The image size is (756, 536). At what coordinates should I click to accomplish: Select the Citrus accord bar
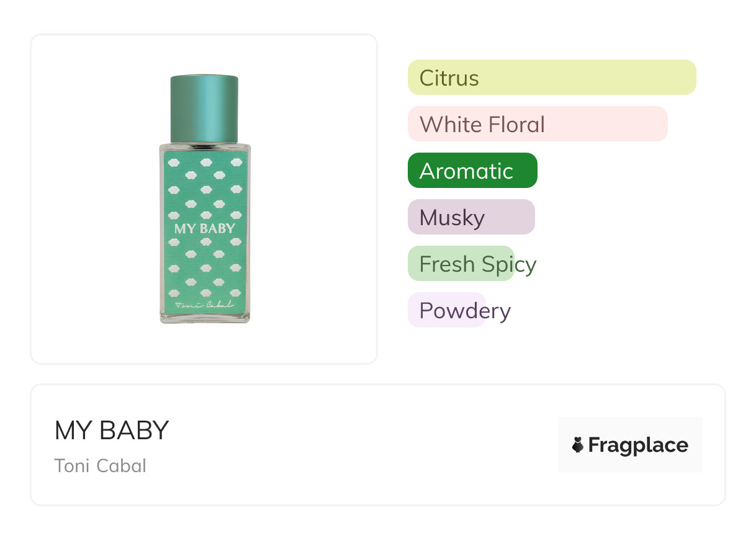[x=552, y=78]
